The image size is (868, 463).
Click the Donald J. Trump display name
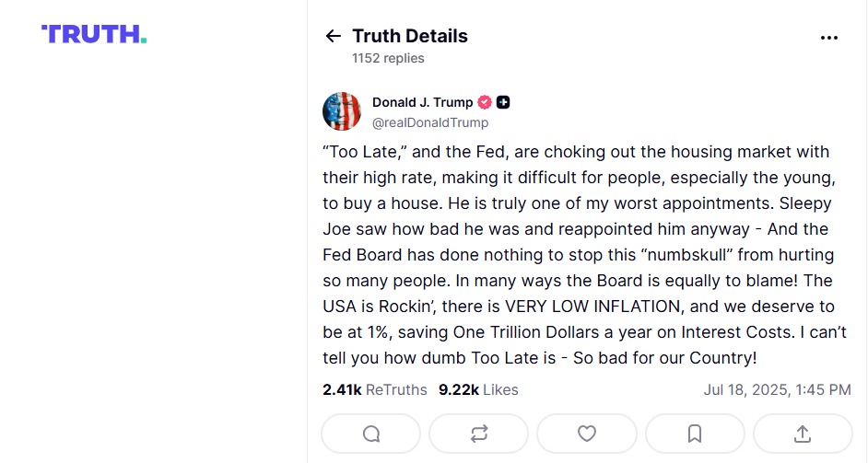tap(422, 102)
